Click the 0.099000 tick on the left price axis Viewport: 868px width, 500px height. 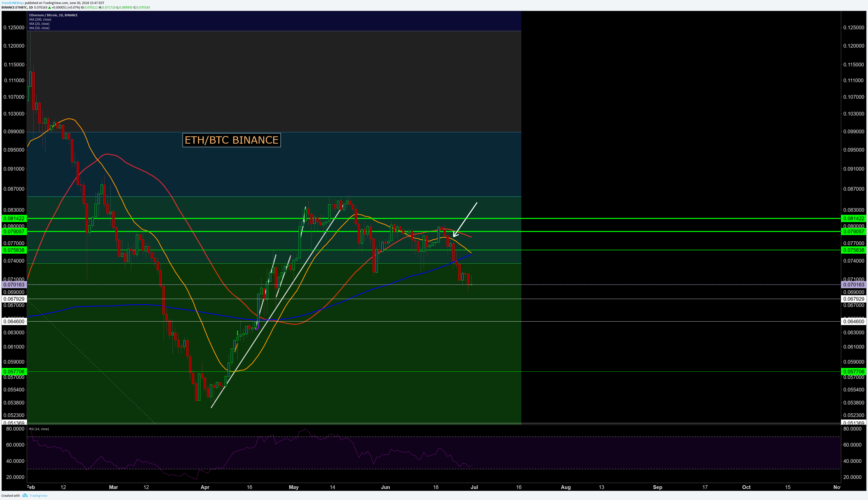[x=14, y=132]
